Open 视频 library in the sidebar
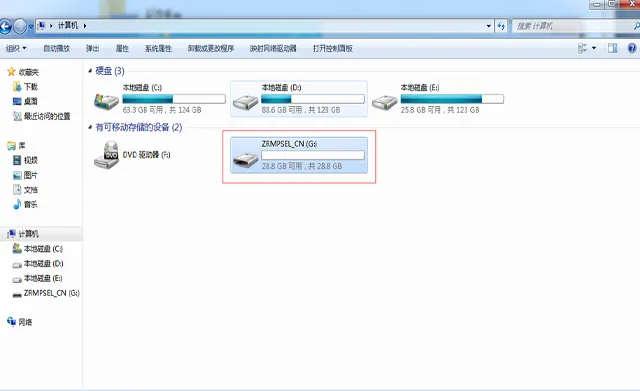 (25, 160)
